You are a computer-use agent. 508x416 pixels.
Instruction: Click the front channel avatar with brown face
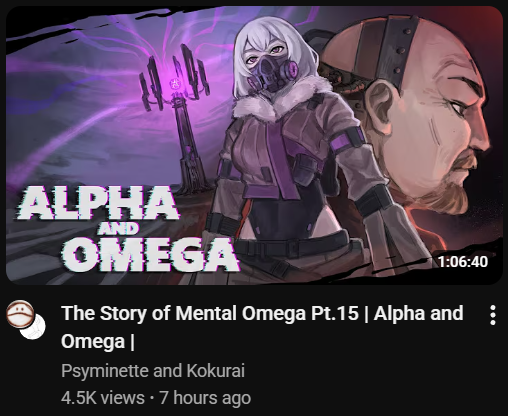20,313
